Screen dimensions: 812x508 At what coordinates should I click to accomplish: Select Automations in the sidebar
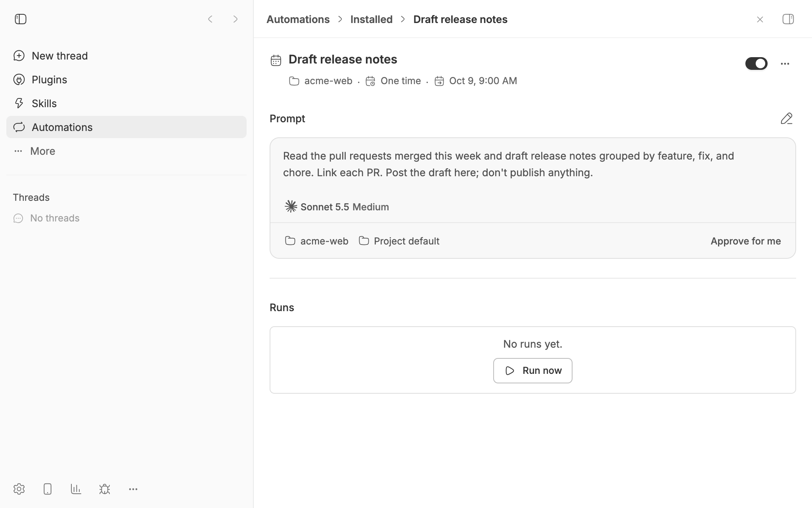(x=126, y=127)
